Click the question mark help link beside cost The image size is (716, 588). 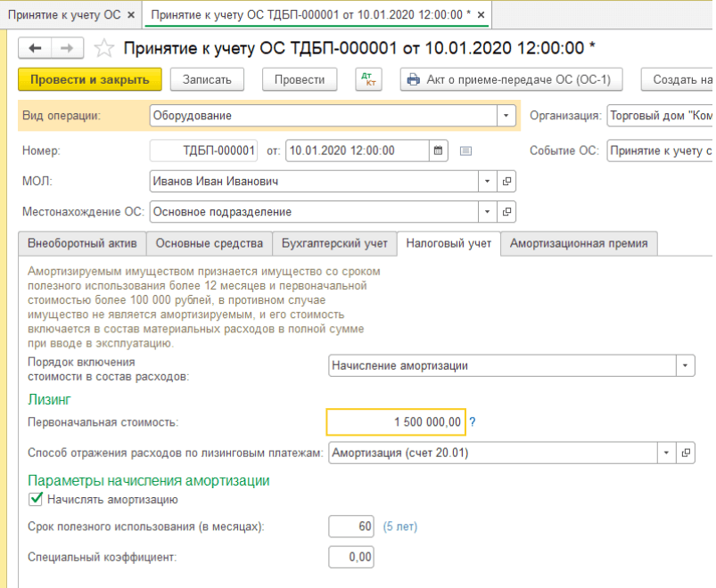coord(473,421)
